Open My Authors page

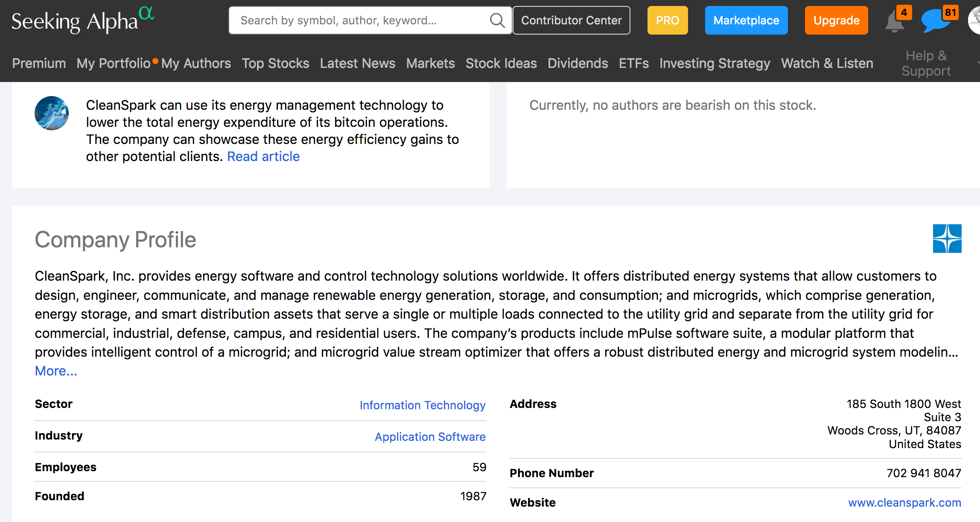tap(196, 63)
